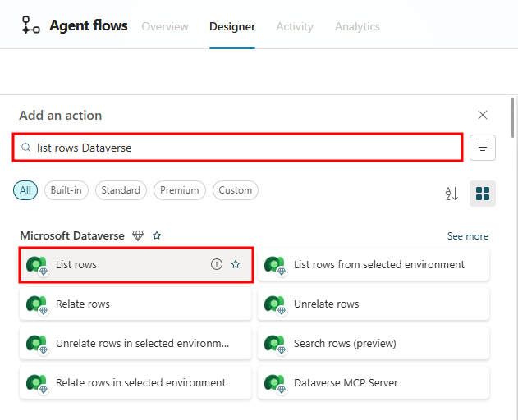The height and width of the screenshot is (420, 518).
Task: Favorite the Microsoft Dataverse connector star
Action: pyautogui.click(x=157, y=235)
